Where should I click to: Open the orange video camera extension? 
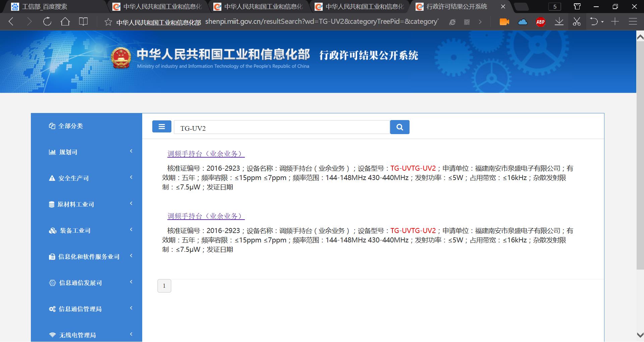[504, 22]
